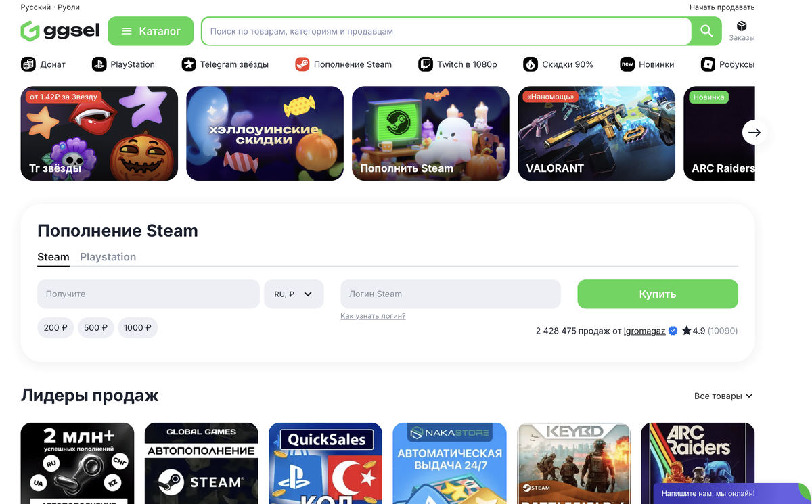Image resolution: width=812 pixels, height=504 pixels.
Task: Click the green Купить button
Action: [658, 294]
